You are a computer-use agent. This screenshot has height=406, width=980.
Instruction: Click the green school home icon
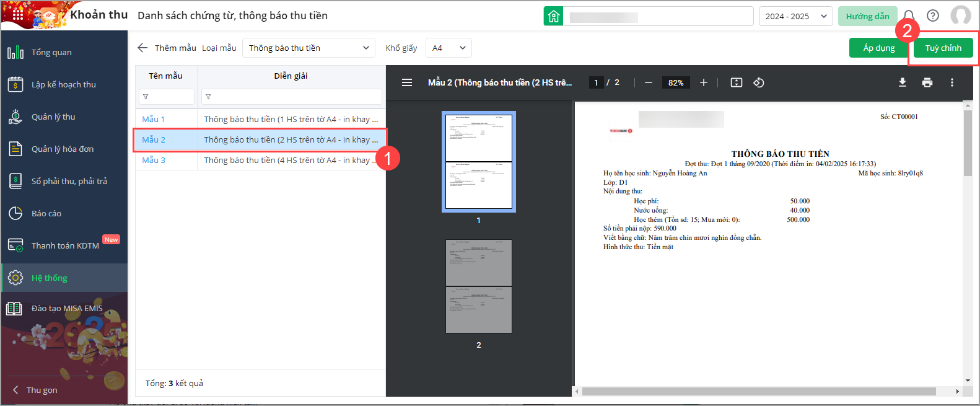coord(553,16)
